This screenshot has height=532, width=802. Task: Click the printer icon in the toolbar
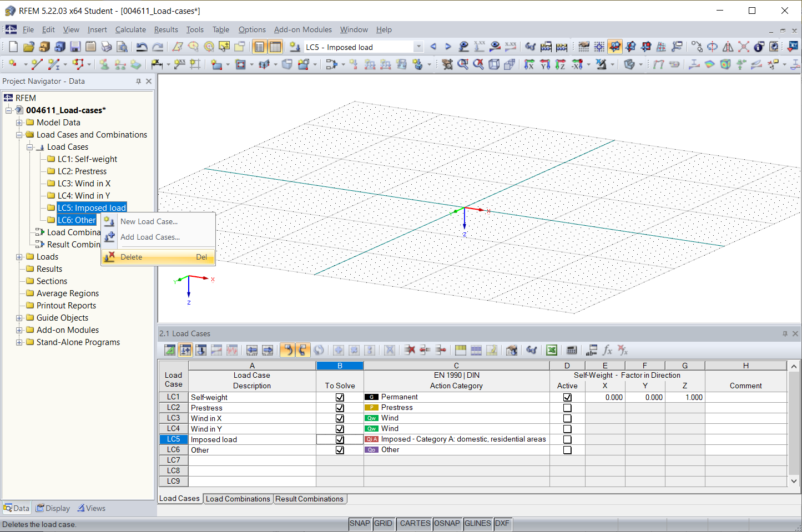tap(107, 47)
